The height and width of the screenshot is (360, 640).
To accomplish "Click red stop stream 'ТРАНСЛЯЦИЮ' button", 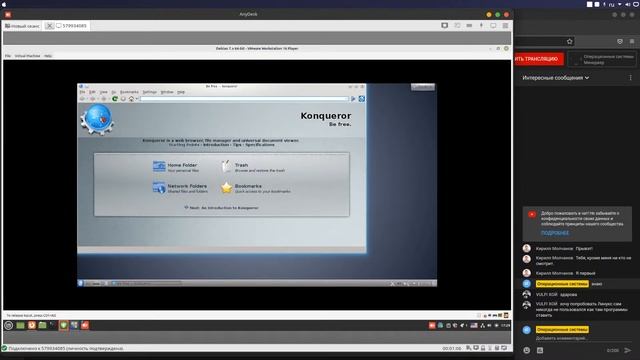I will point(539,59).
